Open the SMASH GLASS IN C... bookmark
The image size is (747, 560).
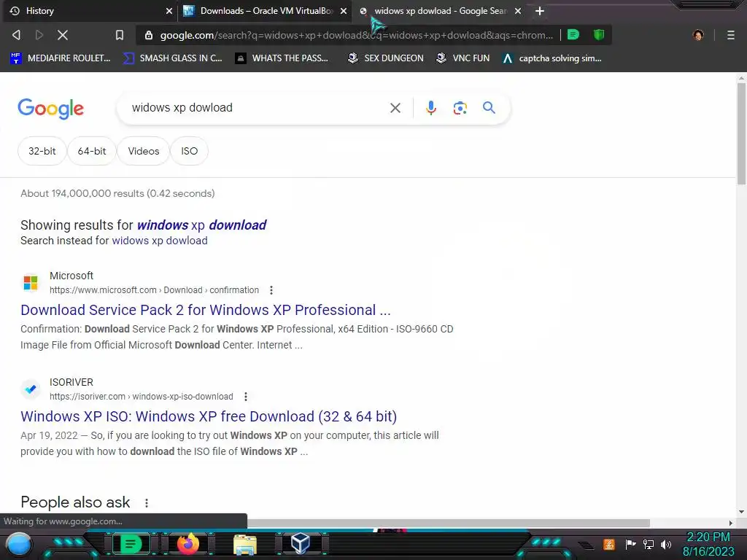[172, 58]
